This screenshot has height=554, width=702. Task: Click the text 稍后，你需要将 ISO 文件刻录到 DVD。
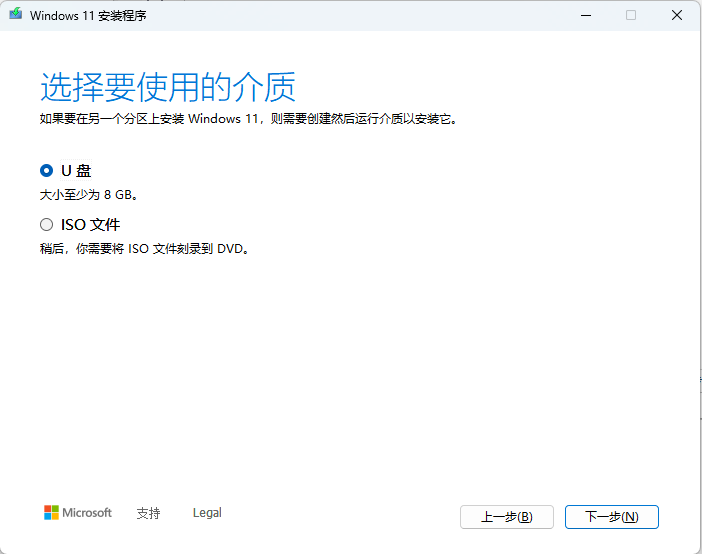(x=144, y=249)
